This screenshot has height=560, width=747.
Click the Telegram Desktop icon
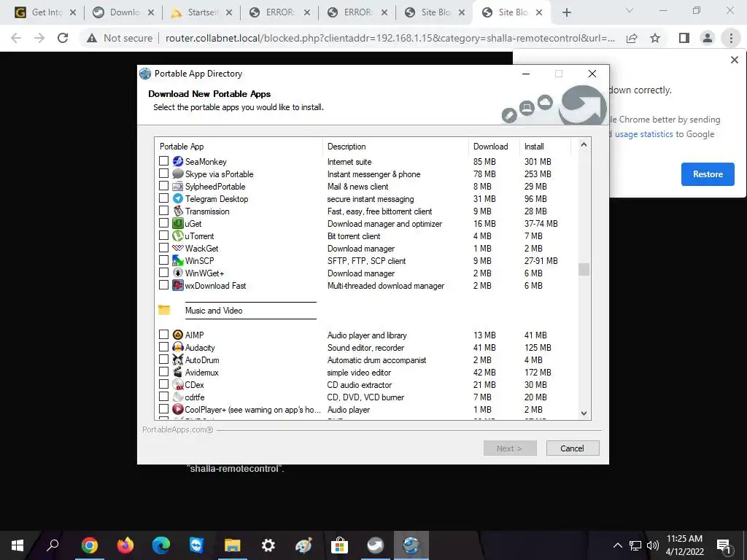tap(178, 198)
